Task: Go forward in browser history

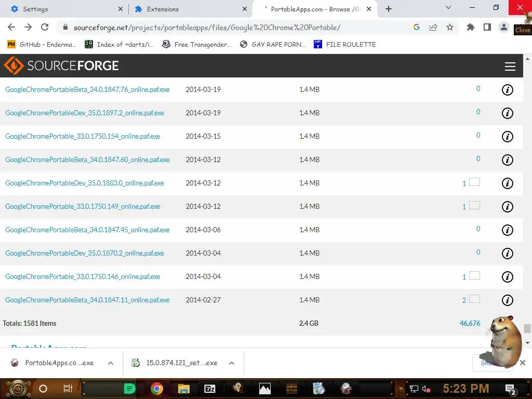Action: click(28, 27)
